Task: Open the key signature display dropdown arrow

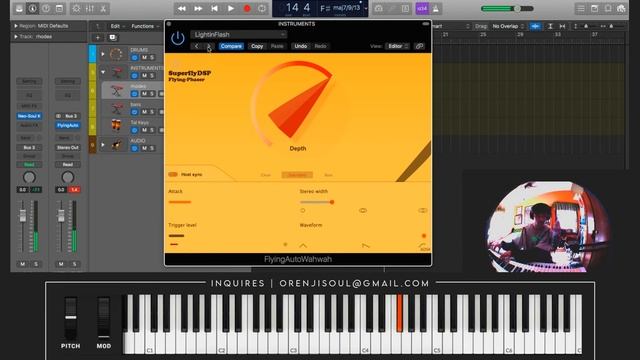Action: pyautogui.click(x=366, y=9)
